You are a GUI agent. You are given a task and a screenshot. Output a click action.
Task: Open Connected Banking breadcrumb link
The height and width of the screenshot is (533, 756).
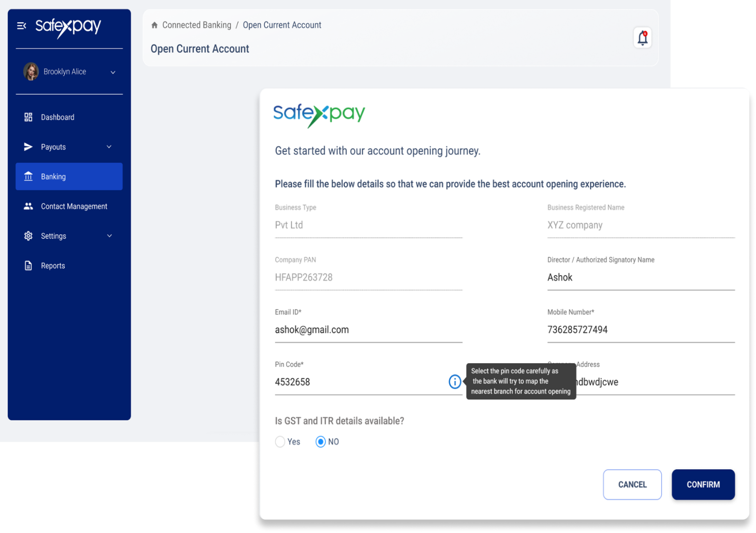[197, 25]
